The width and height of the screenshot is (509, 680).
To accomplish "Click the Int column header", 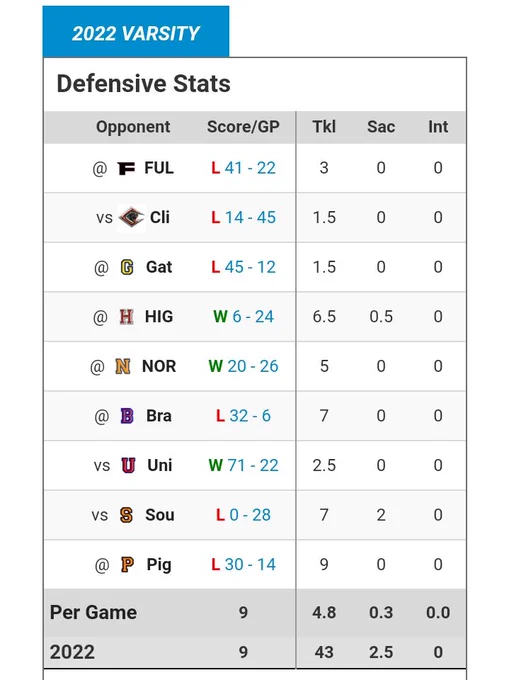I will point(438,127).
